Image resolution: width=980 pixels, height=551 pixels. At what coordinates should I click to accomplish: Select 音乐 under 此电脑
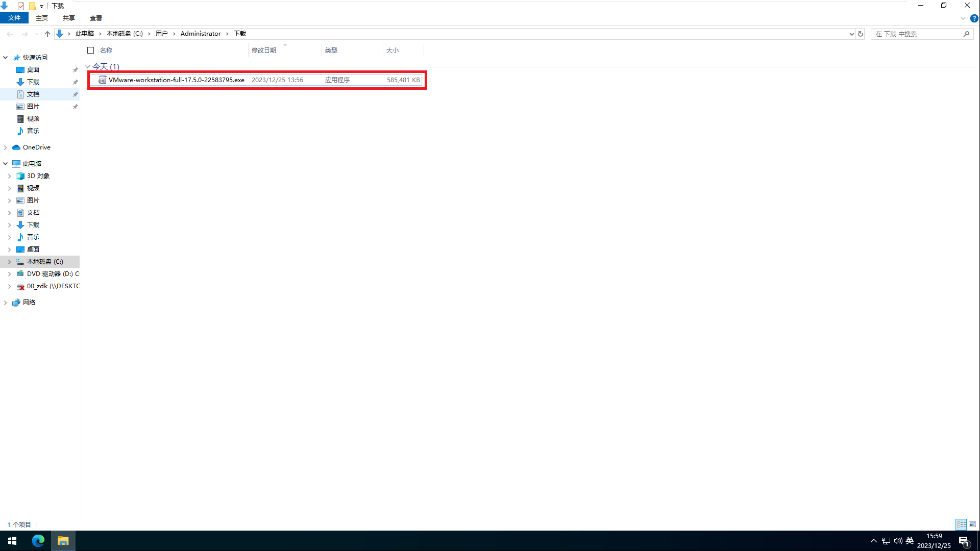tap(33, 237)
